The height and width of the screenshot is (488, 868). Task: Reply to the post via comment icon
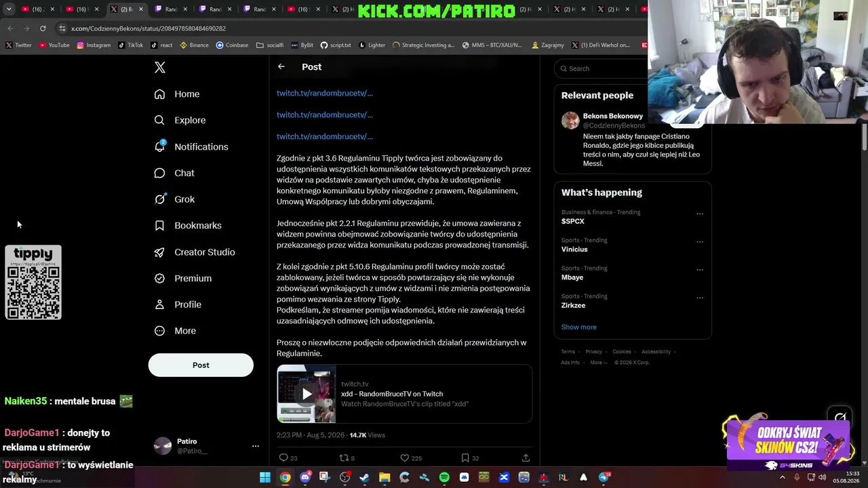(283, 458)
